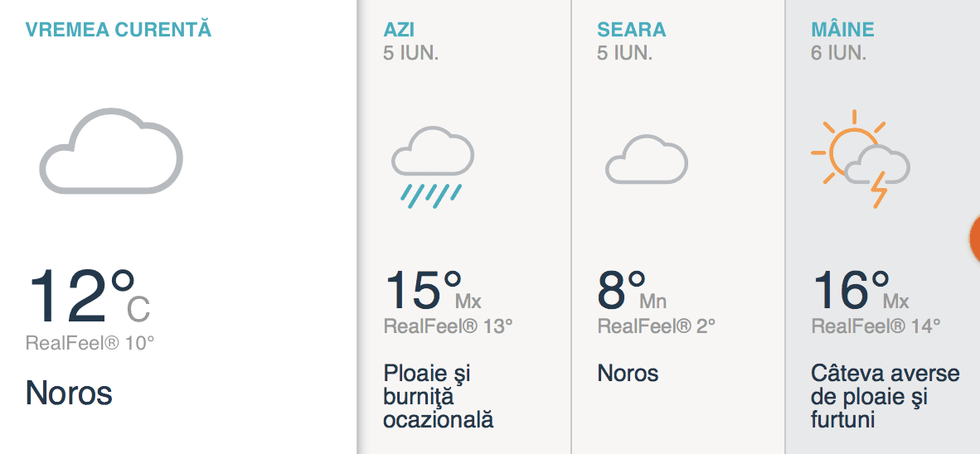The height and width of the screenshot is (454, 980).
Task: Click the large cloudy current weather icon
Action: click(x=111, y=151)
